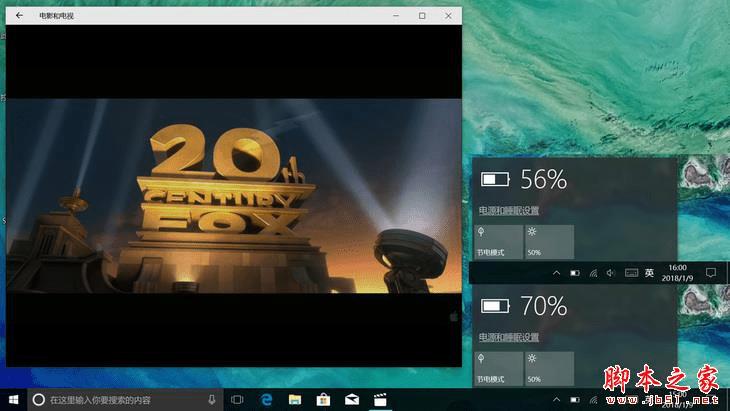
Task: Click the battery tray icon under the 56% flyout
Action: coord(575,273)
